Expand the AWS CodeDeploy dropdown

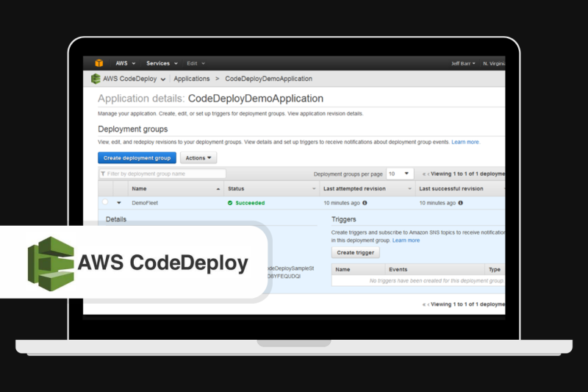click(135, 79)
